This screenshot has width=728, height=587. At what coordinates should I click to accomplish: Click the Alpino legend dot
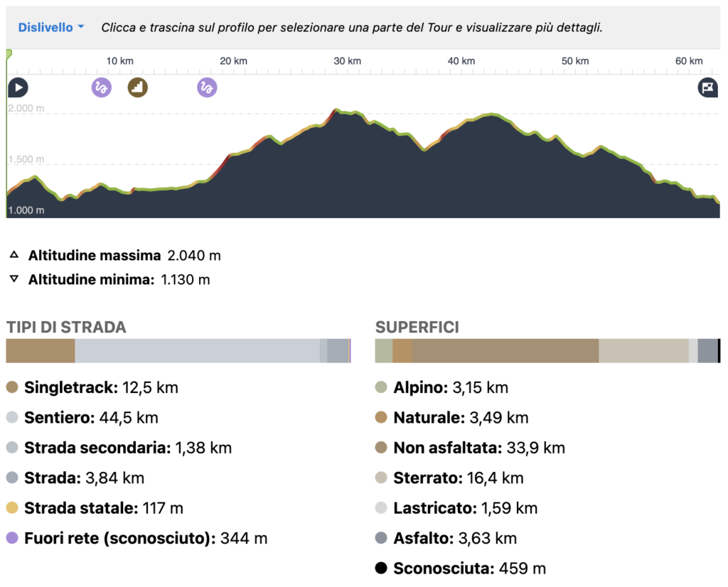(x=381, y=387)
